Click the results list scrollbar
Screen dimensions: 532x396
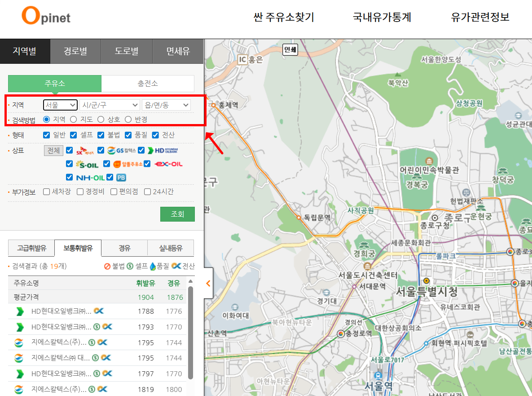191,333
